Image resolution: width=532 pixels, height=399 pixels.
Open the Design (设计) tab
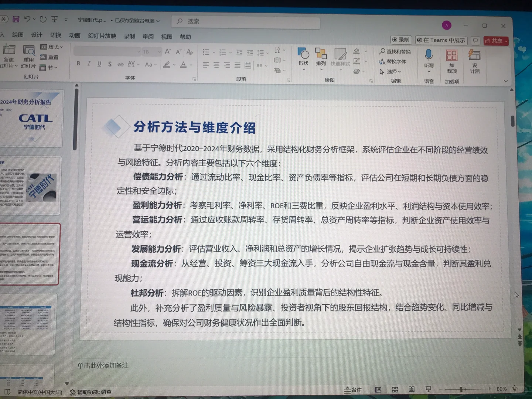(x=37, y=35)
